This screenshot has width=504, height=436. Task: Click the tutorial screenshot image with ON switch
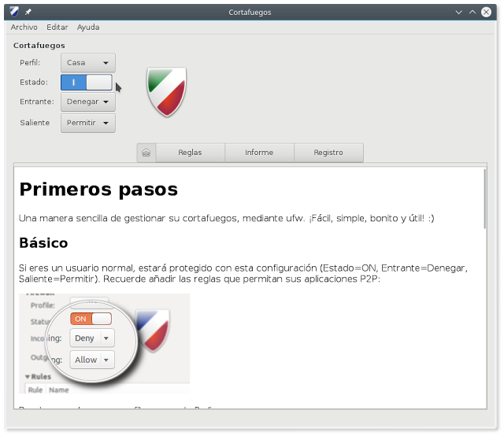point(104,343)
